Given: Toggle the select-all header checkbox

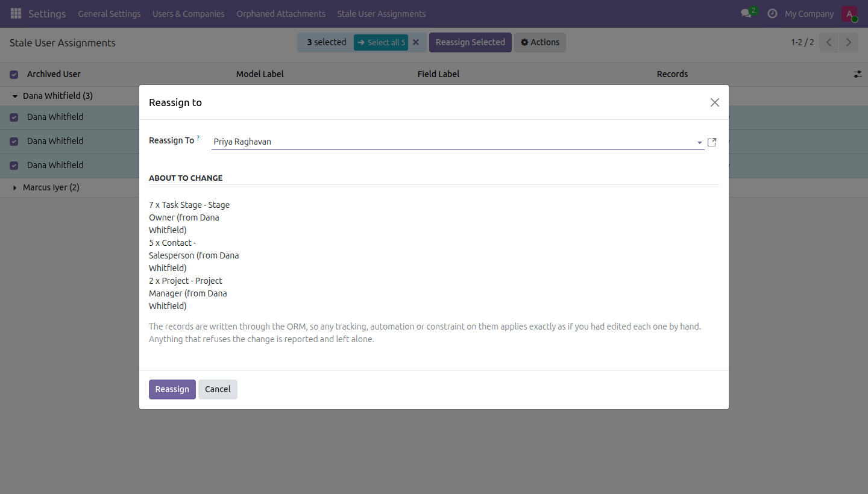Looking at the screenshot, I should (14, 75).
